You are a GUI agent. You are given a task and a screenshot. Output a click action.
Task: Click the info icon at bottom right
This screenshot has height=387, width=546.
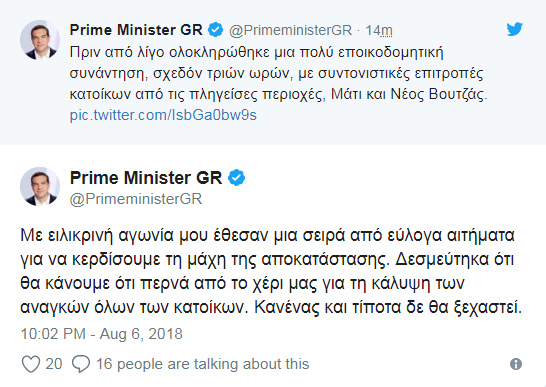click(516, 364)
